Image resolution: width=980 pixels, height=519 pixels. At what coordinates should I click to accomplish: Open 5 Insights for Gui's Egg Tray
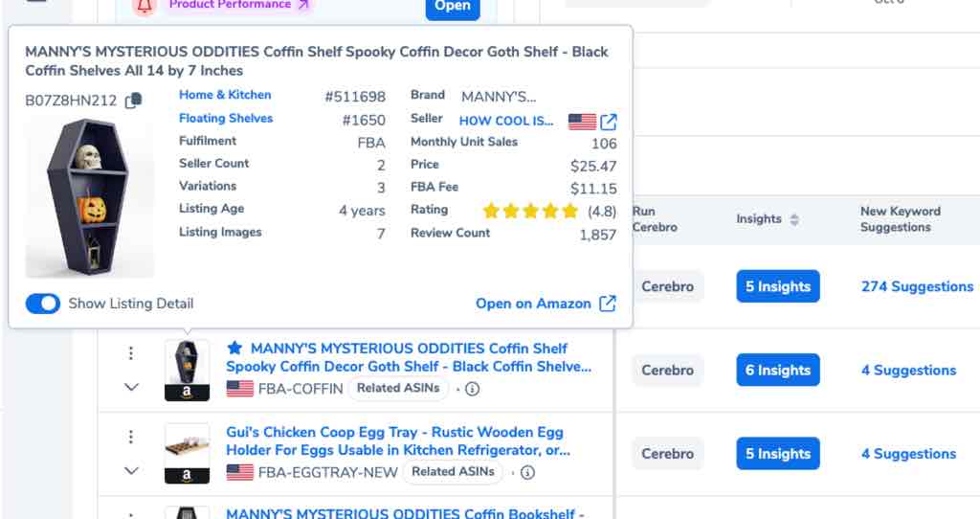tap(777, 453)
